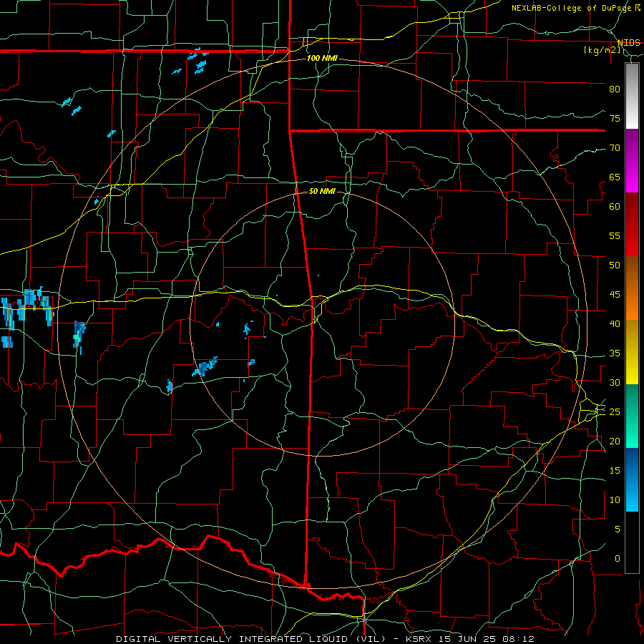Pick the gray-white top segment of color bar
The height and width of the screenshot is (644, 644).
(x=632, y=96)
